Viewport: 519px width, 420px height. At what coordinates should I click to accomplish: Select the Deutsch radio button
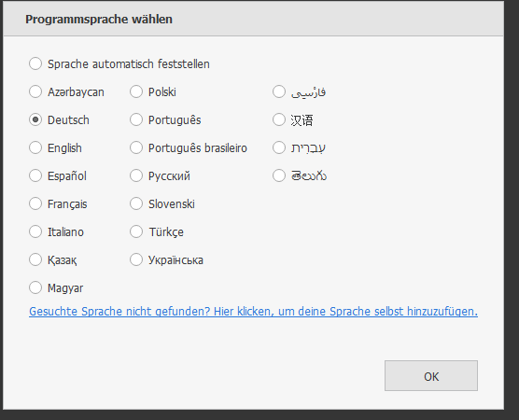35,119
